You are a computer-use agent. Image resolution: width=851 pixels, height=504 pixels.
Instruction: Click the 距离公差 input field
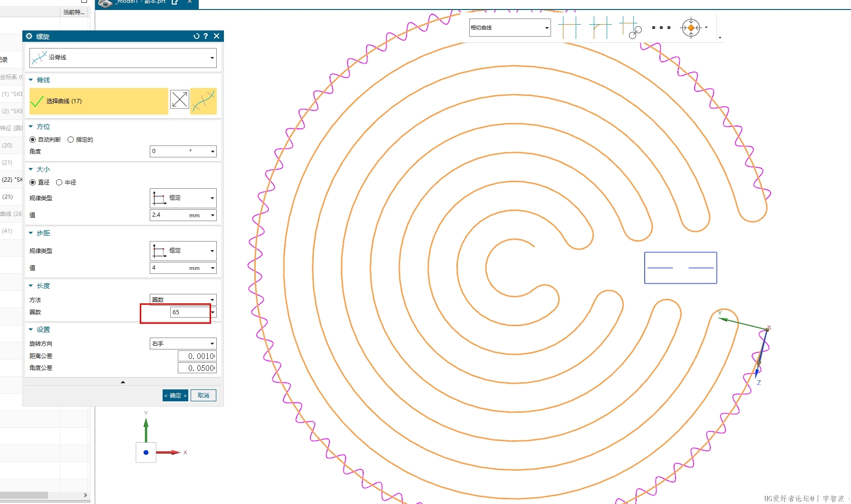pos(197,356)
